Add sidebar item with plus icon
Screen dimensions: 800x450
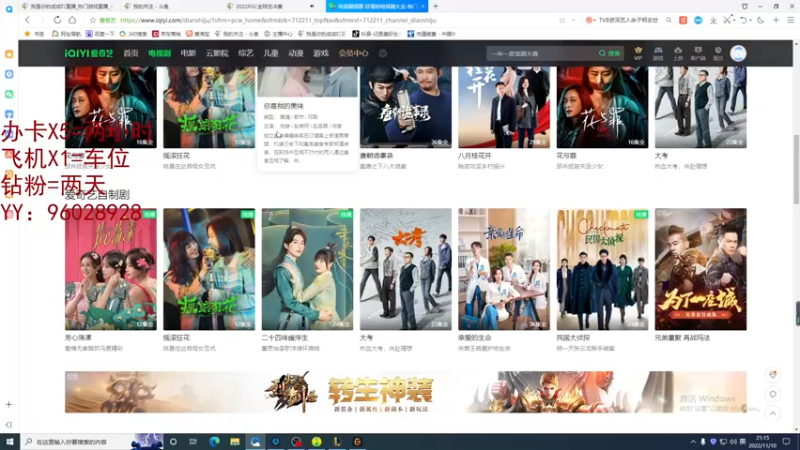click(9, 404)
